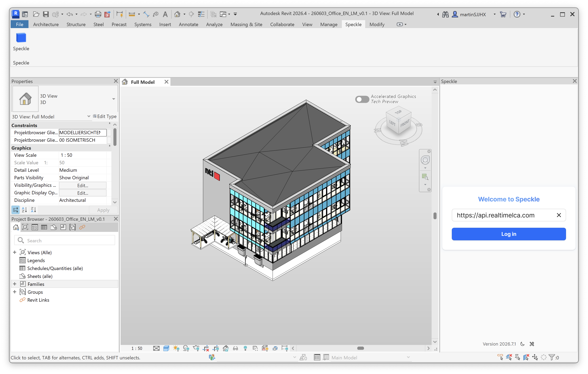The height and width of the screenshot is (374, 588).
Task: Click the selection Filter funnel icon
Action: (x=551, y=357)
